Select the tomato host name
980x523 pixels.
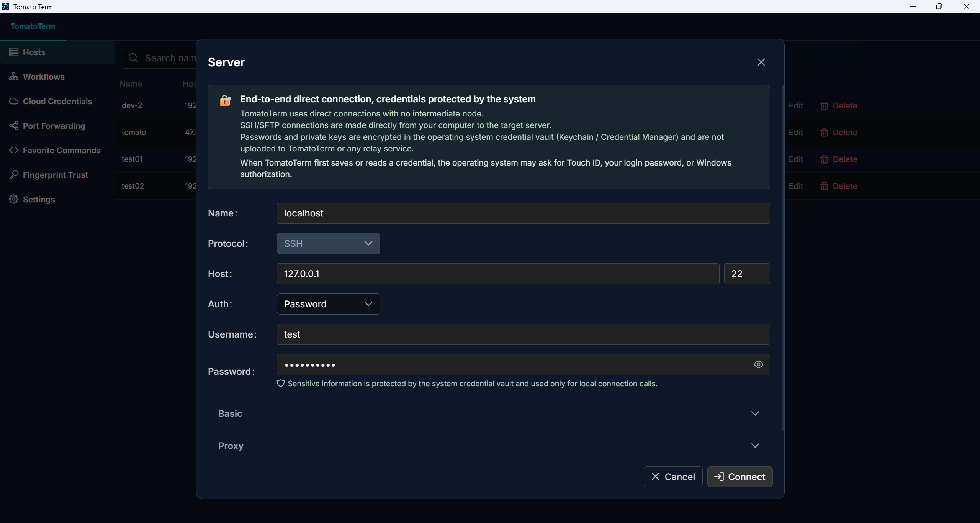coord(134,132)
